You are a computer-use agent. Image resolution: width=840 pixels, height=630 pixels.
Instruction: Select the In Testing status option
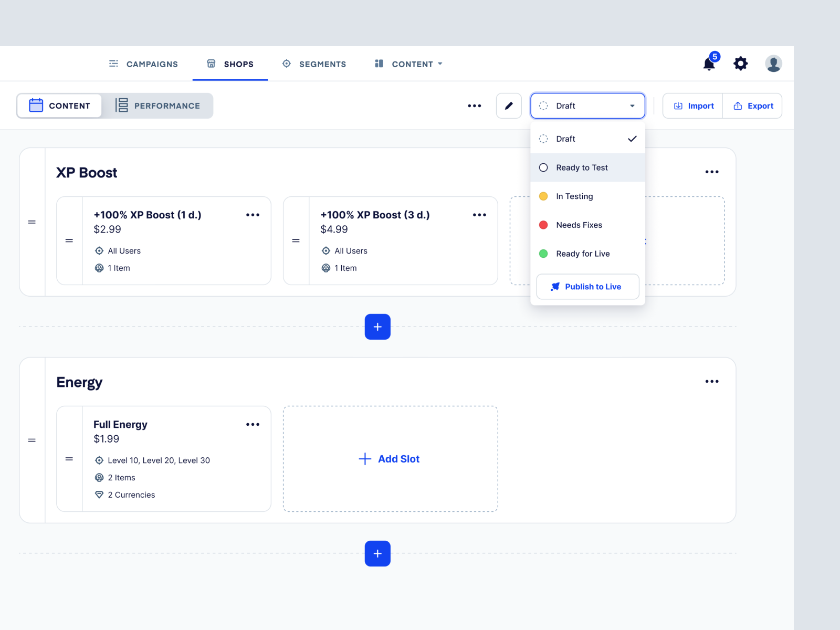point(574,196)
